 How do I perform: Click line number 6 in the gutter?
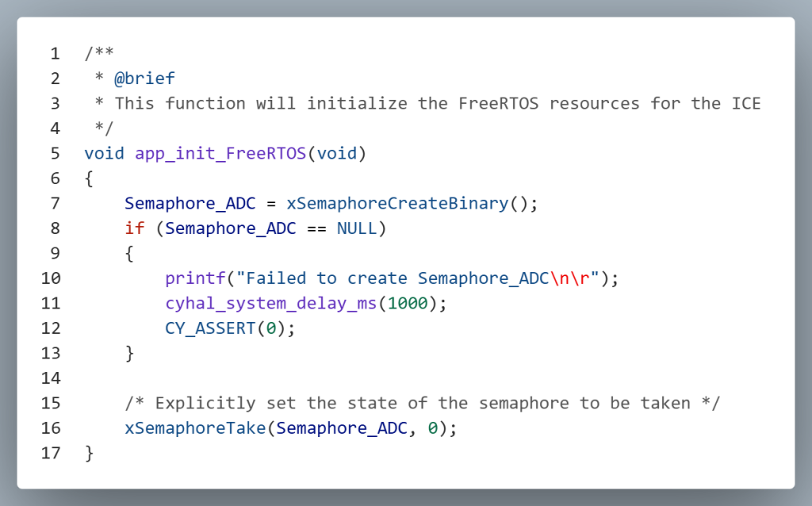click(55, 178)
